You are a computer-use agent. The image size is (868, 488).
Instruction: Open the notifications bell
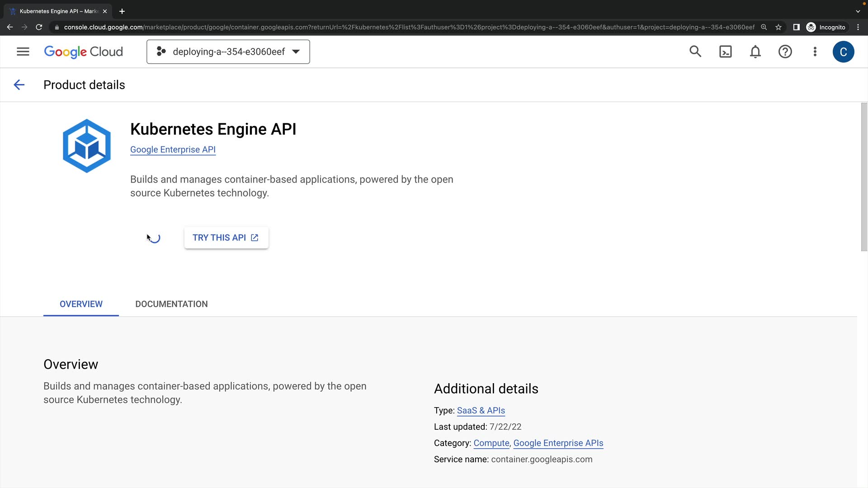(x=755, y=52)
